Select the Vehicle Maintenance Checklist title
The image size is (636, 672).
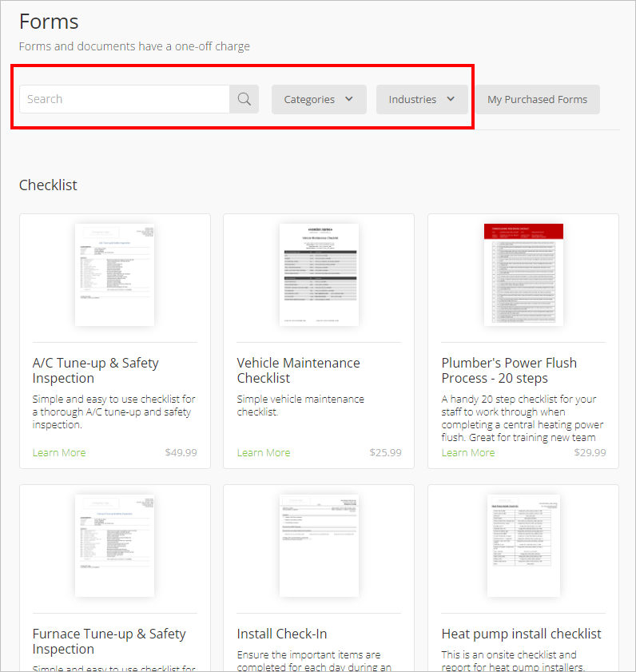298,370
